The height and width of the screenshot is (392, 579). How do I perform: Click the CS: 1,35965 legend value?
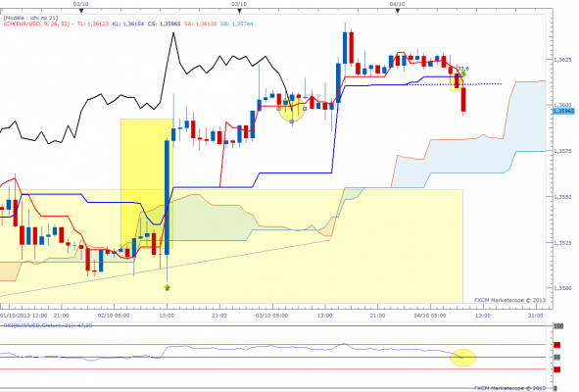(x=165, y=24)
